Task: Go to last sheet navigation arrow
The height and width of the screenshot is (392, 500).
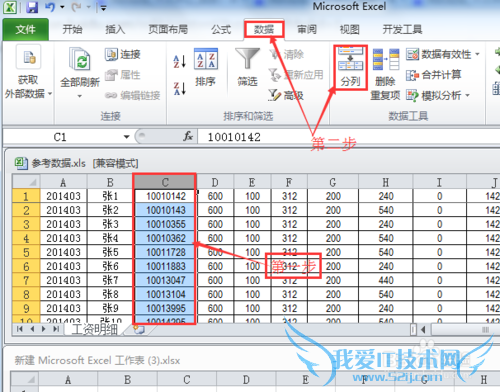Action: 56,329
